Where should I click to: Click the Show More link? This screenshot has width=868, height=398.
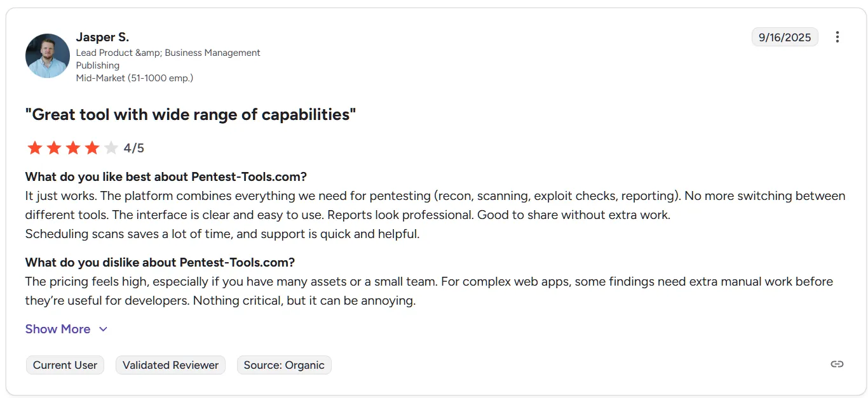(x=58, y=329)
